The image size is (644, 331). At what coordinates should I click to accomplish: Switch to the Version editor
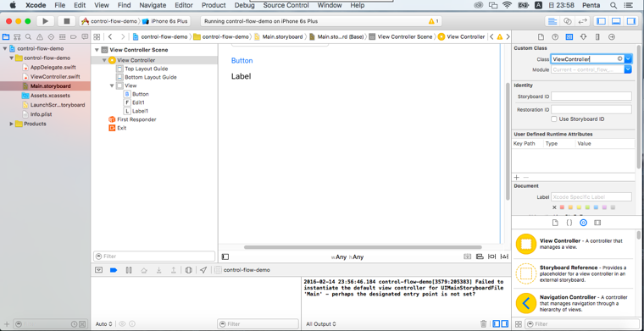[x=581, y=21]
